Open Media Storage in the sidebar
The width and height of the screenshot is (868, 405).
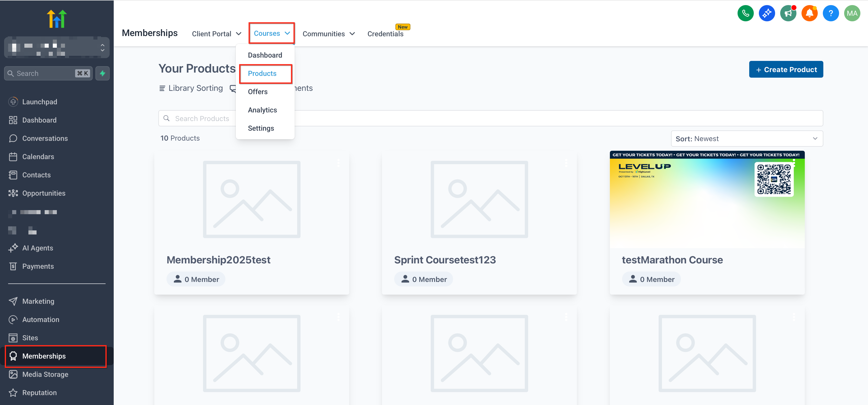(45, 374)
